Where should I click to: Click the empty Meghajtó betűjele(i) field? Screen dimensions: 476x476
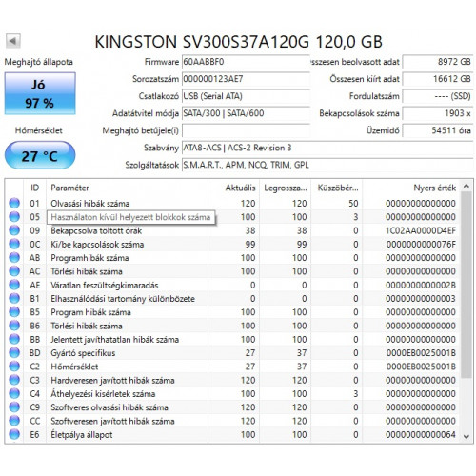[x=246, y=130]
